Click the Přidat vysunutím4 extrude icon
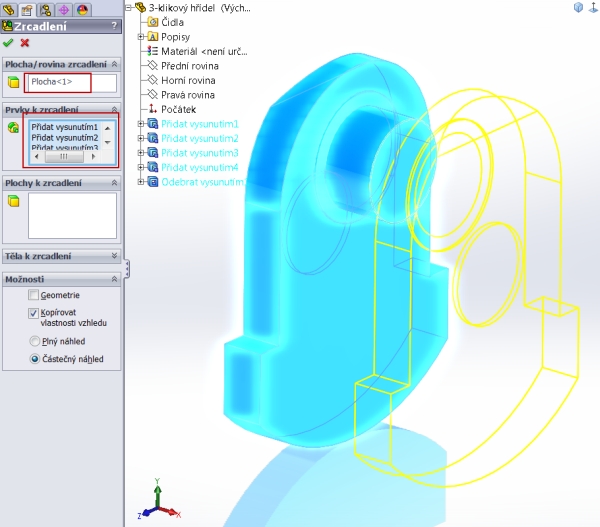 coord(153,167)
